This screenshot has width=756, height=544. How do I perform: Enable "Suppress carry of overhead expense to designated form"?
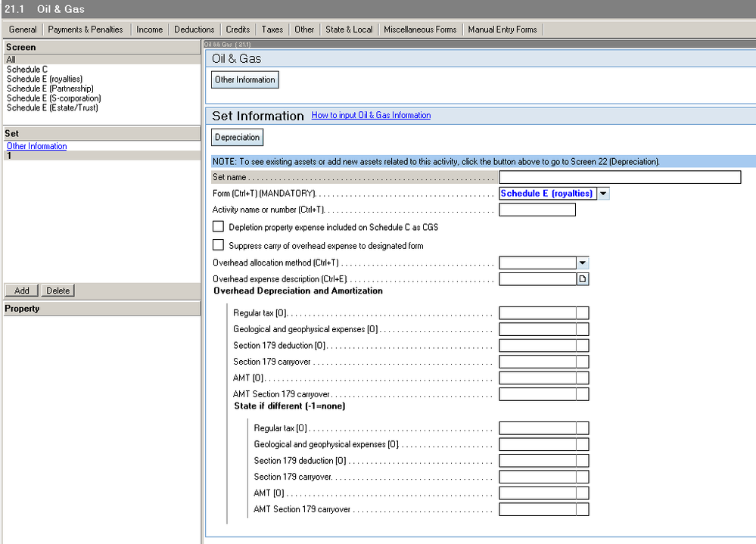(x=218, y=244)
